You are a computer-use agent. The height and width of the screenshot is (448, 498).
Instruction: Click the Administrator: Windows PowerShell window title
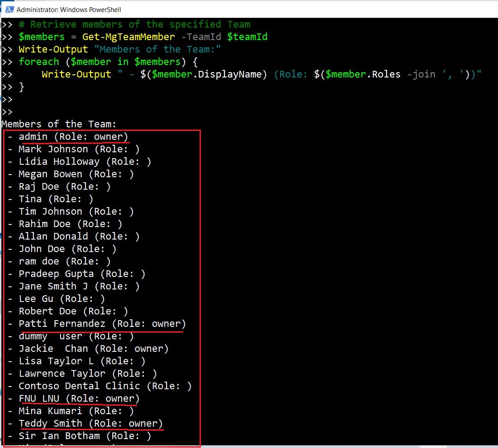point(69,9)
